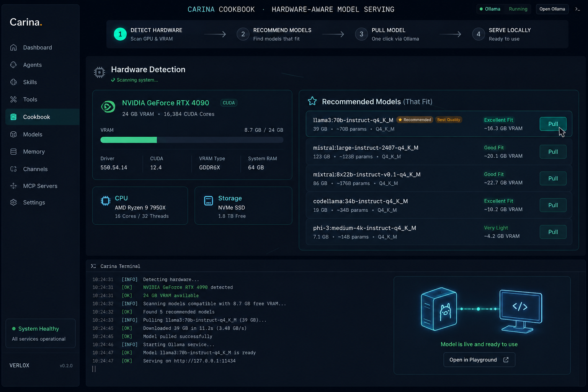This screenshot has width=588, height=392.
Task: Open the Channels sidebar icon
Action: pyautogui.click(x=13, y=169)
